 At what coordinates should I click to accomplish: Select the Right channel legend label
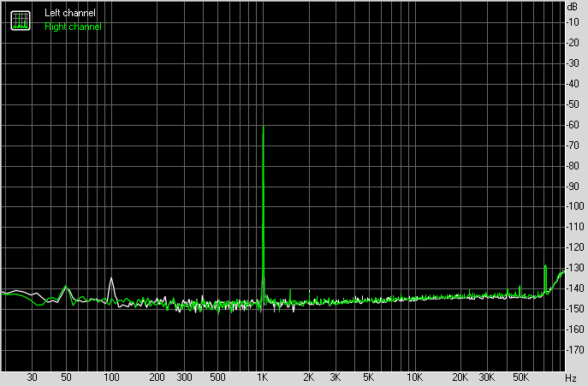tap(73, 27)
